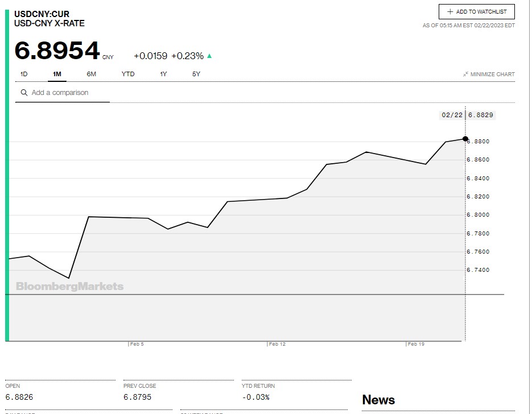The height and width of the screenshot is (414, 532).
Task: Click the green up-triangle next to +0.23%
Action: pos(209,56)
